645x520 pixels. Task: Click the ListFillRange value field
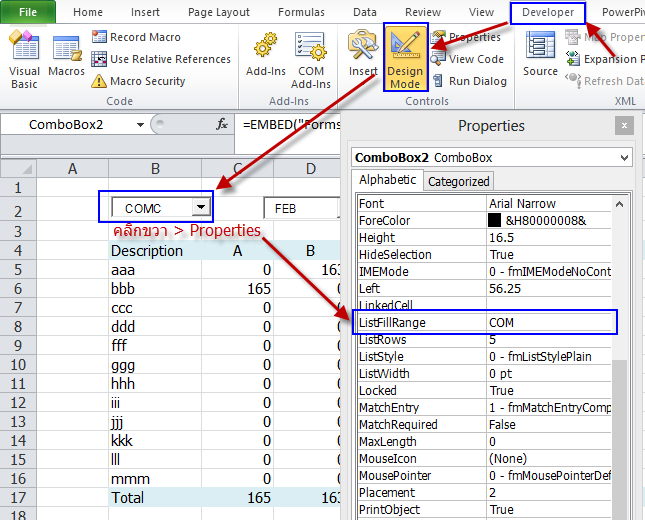click(548, 322)
